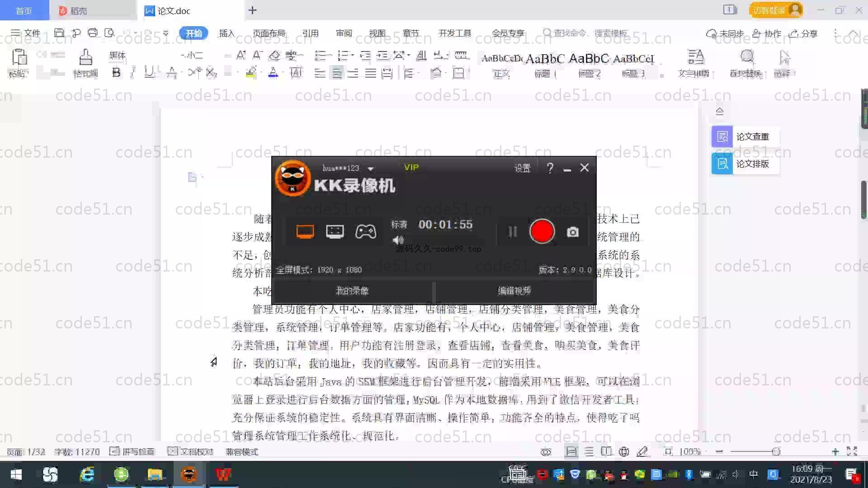
Task: Click the decrease indent icon
Action: (365, 56)
